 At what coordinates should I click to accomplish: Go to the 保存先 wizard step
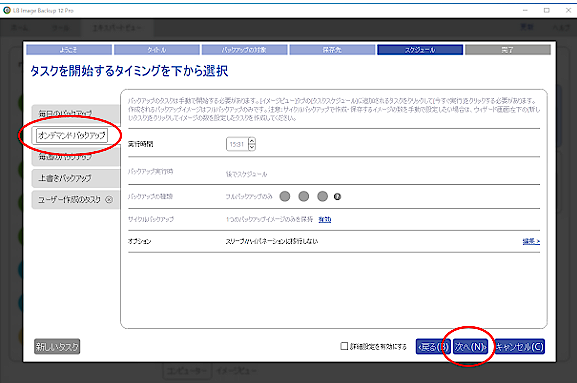332,50
